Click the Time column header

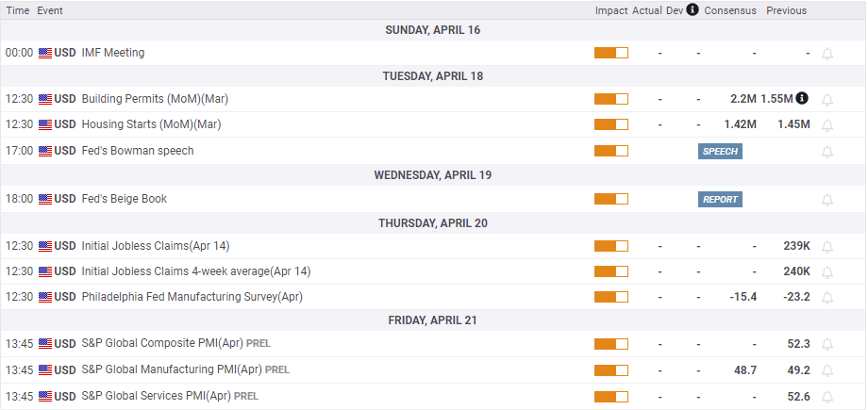pos(18,10)
